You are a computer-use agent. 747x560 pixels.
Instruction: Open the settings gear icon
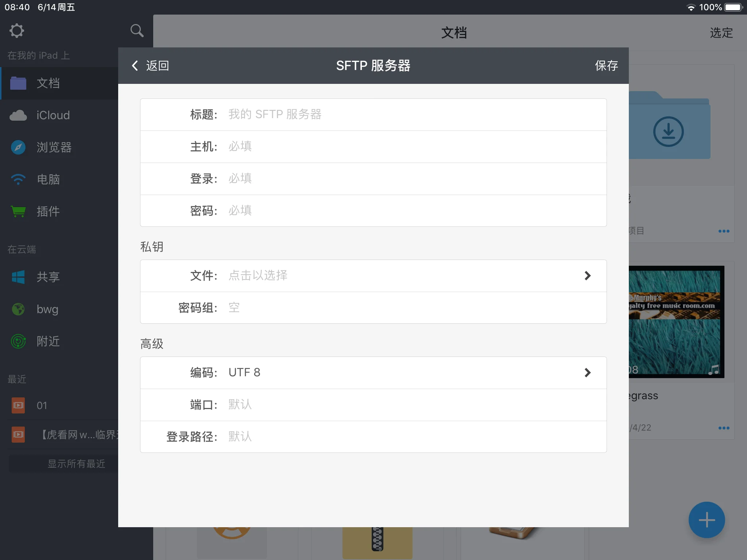pos(16,31)
